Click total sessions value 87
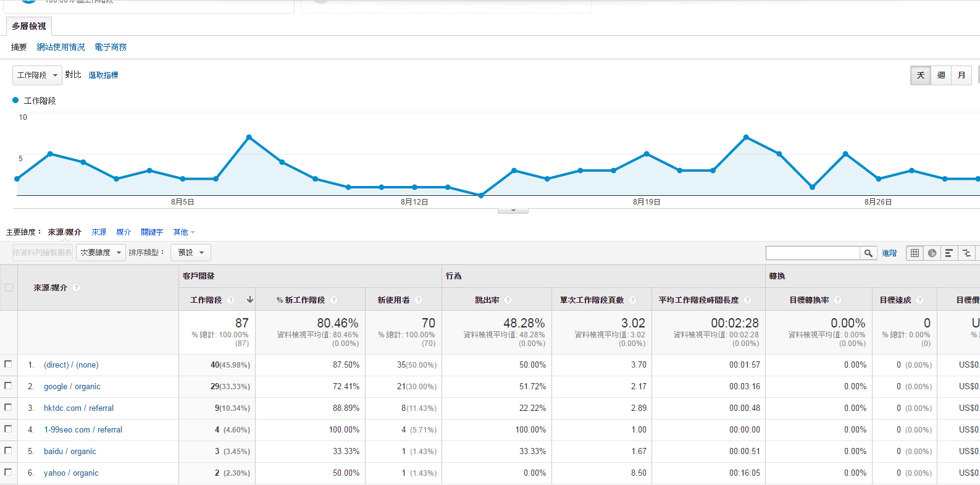 (x=241, y=323)
